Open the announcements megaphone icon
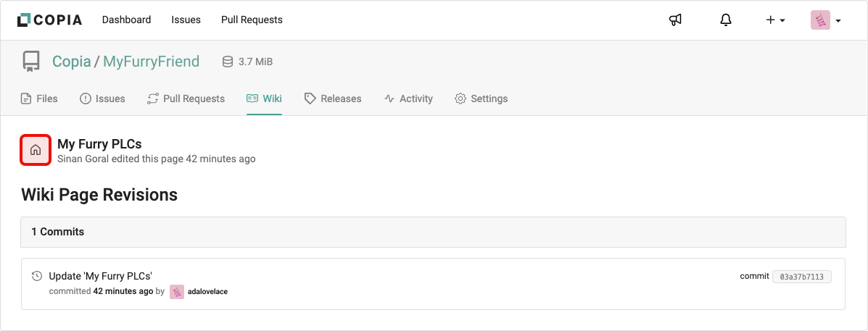The width and height of the screenshot is (868, 331). [x=675, y=20]
